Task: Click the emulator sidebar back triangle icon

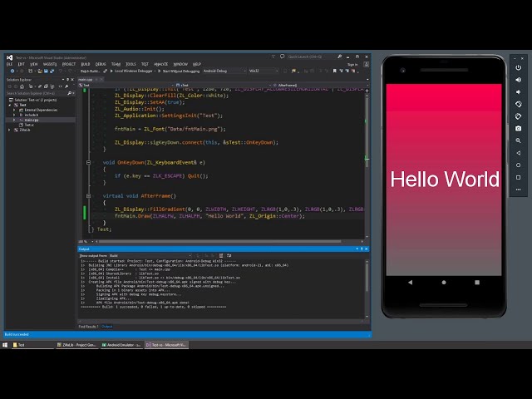Action: (x=518, y=153)
